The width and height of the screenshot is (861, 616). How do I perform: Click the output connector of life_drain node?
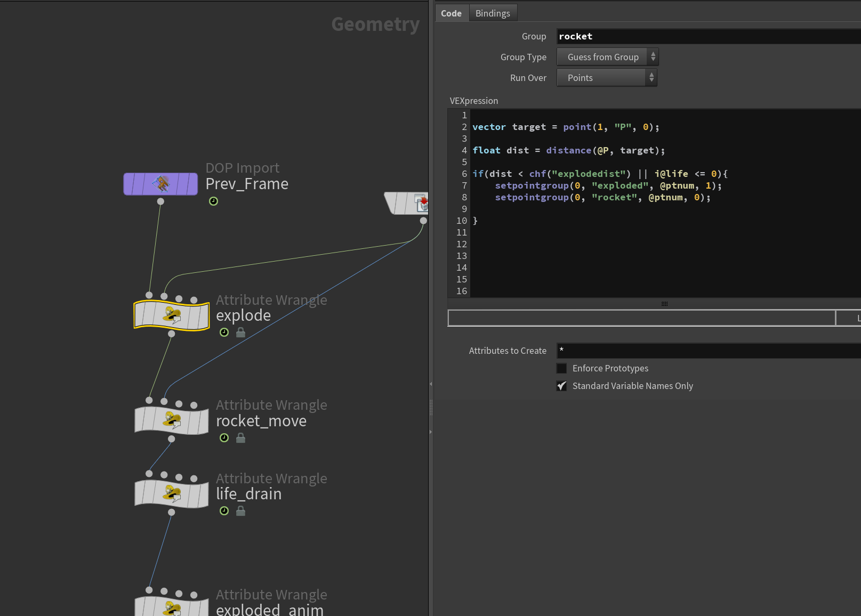[171, 512]
